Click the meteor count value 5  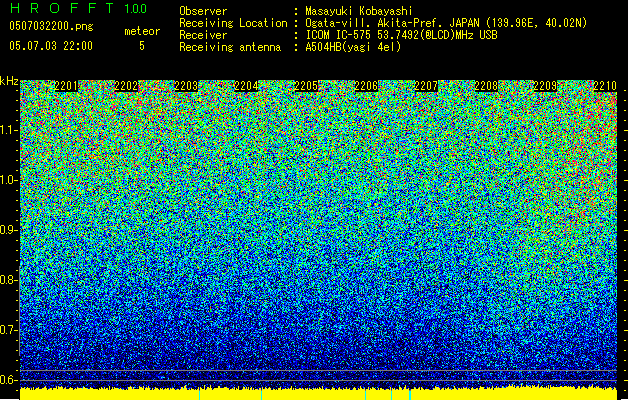pos(142,46)
